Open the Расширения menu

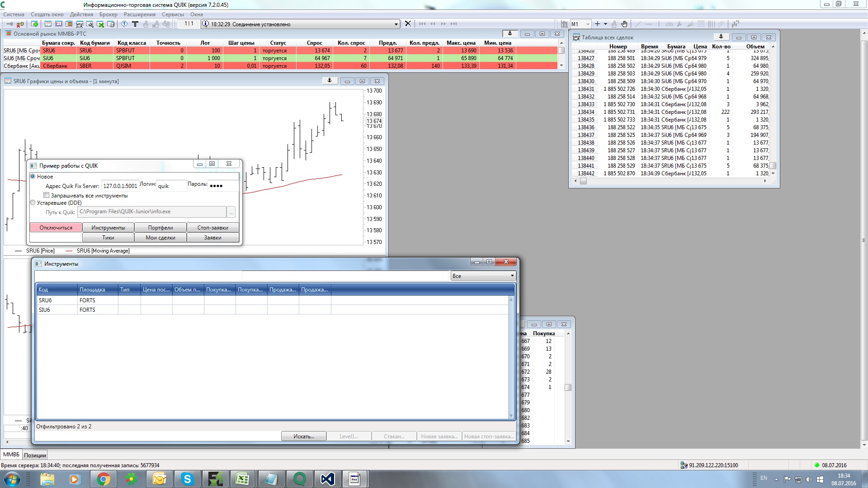pos(140,14)
